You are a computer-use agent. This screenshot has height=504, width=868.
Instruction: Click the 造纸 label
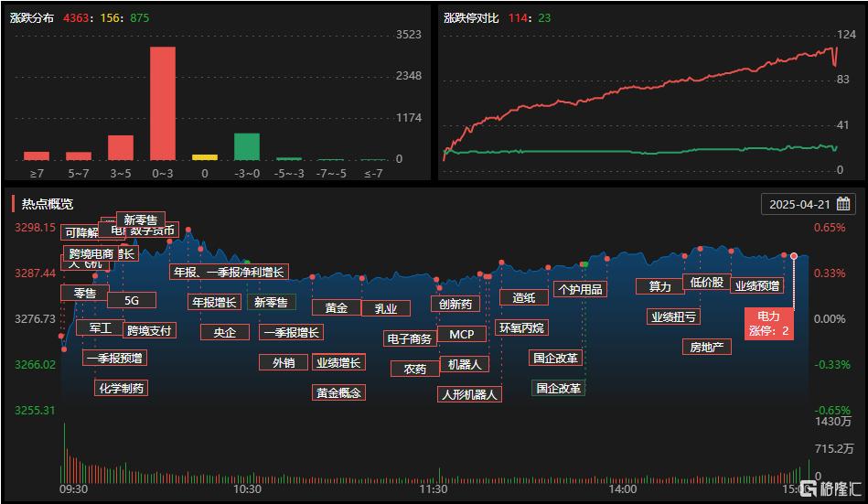coord(524,297)
